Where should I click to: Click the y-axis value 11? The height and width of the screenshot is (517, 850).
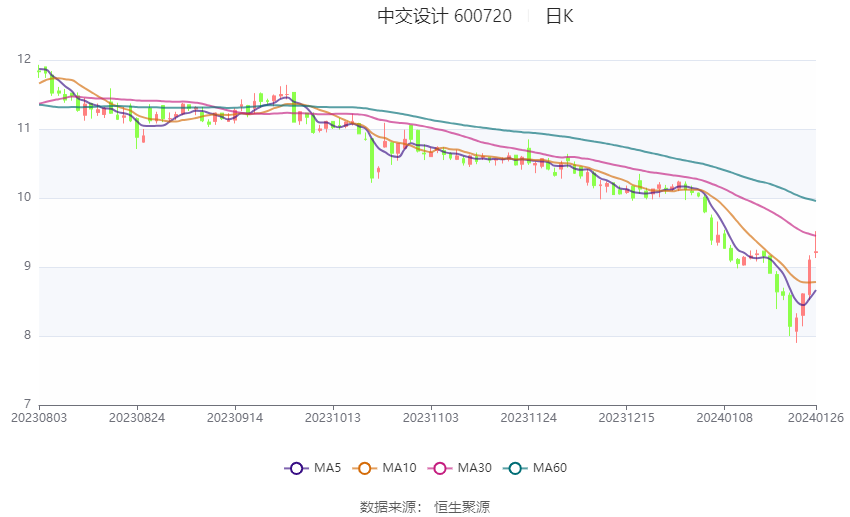[24, 128]
